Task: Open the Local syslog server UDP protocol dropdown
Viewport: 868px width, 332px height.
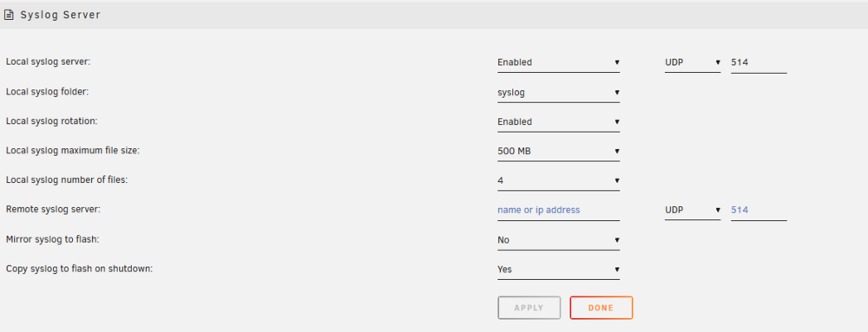Action: pyautogui.click(x=693, y=62)
